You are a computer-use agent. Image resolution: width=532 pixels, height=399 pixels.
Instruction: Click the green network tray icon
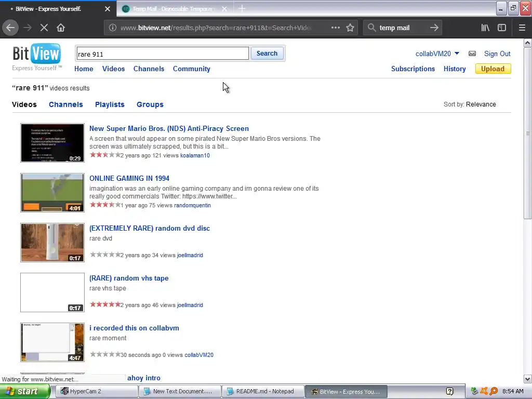(474, 392)
